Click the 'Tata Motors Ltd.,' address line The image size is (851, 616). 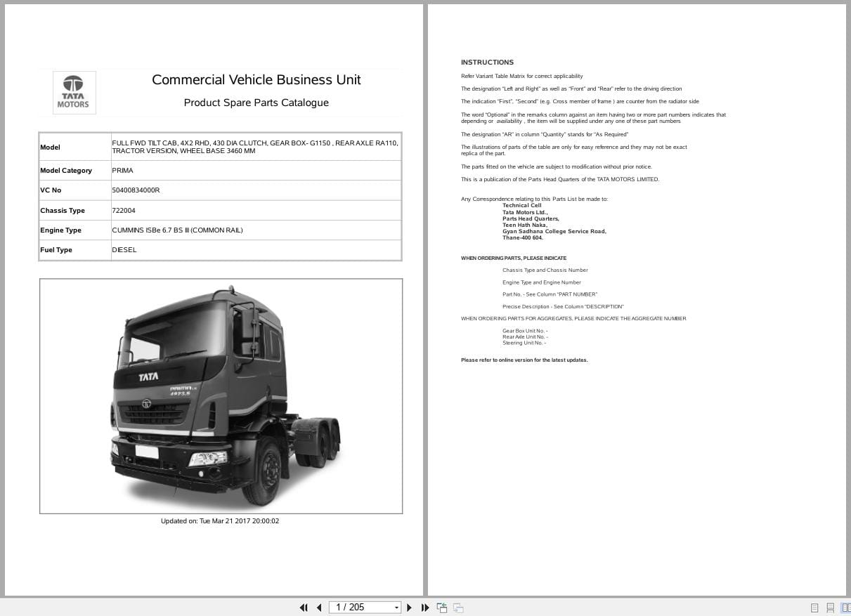(x=525, y=212)
